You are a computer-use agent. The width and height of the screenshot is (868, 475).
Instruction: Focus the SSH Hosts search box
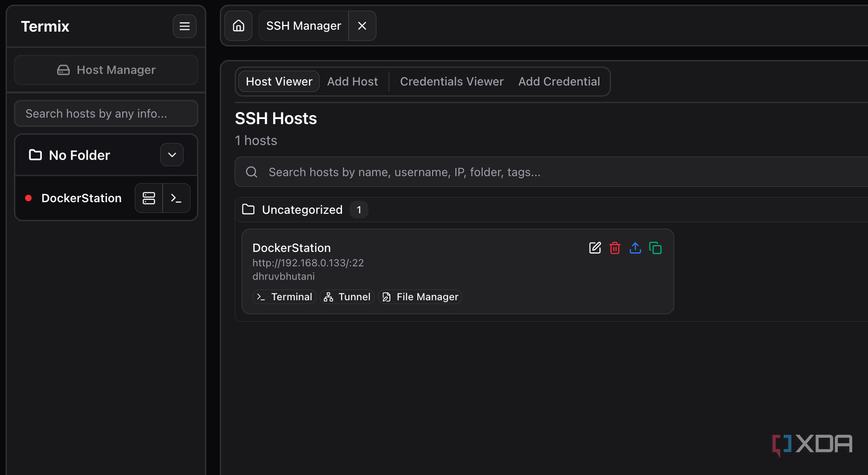[551, 172]
